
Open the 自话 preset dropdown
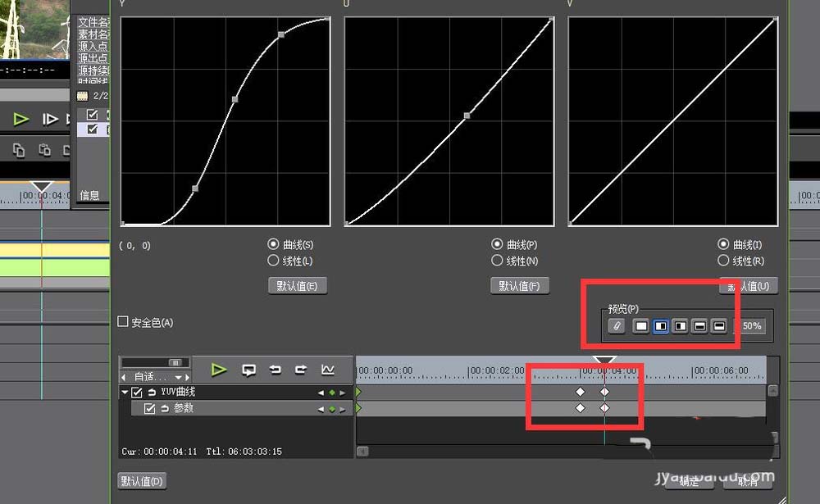[x=178, y=376]
